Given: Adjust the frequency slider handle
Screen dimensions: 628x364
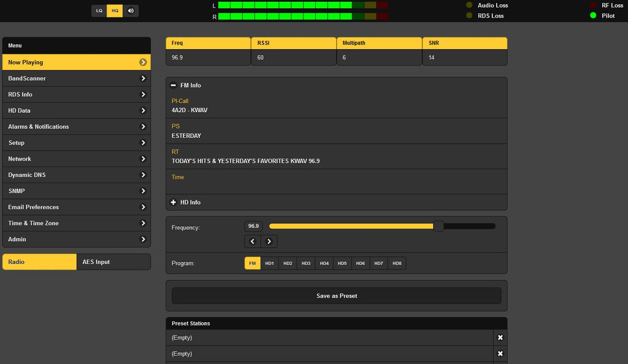Looking at the screenshot, I should [x=438, y=226].
